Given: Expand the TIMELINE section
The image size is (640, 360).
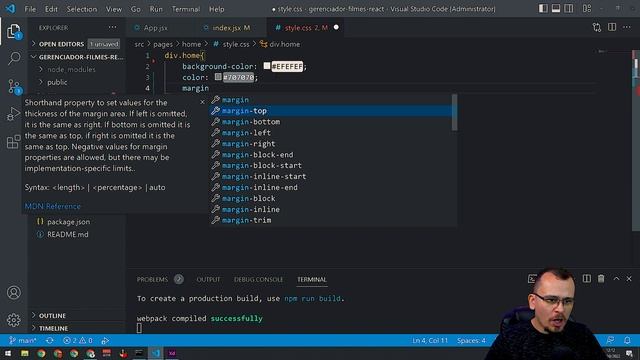Looking at the screenshot, I should tap(53, 328).
